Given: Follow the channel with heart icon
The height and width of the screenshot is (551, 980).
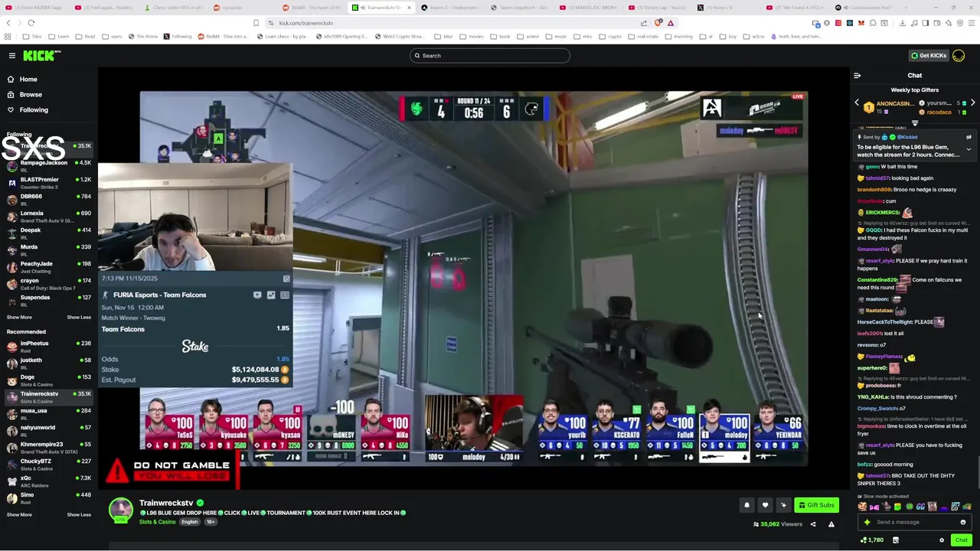Looking at the screenshot, I should 765,505.
